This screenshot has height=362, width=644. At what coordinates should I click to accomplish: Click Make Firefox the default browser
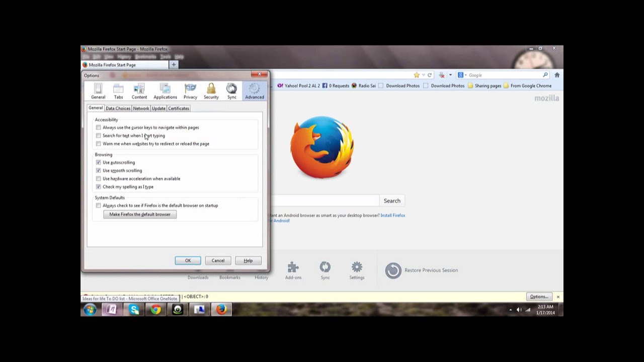pos(140,214)
